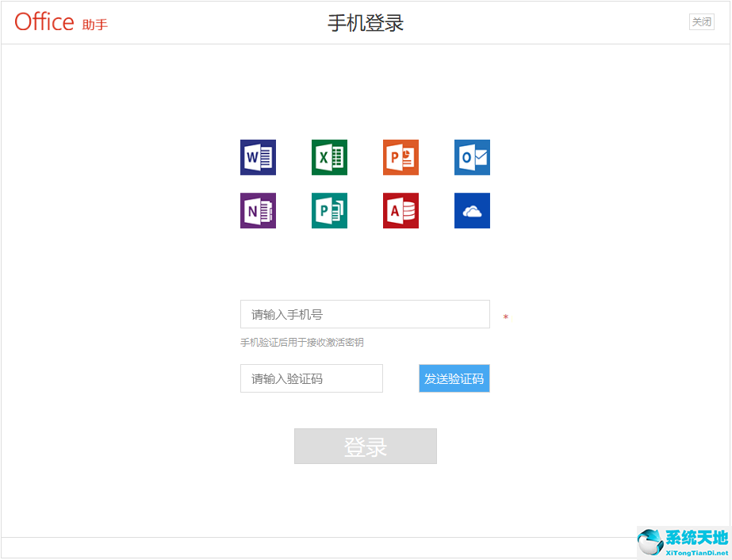
Task: Click the Publisher icon
Action: point(329,211)
